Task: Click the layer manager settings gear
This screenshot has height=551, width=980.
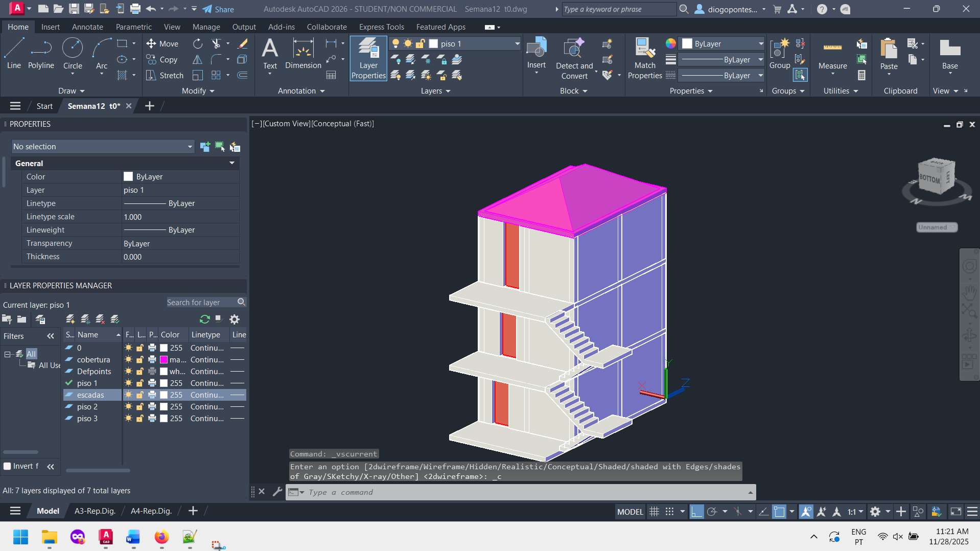Action: (x=235, y=319)
